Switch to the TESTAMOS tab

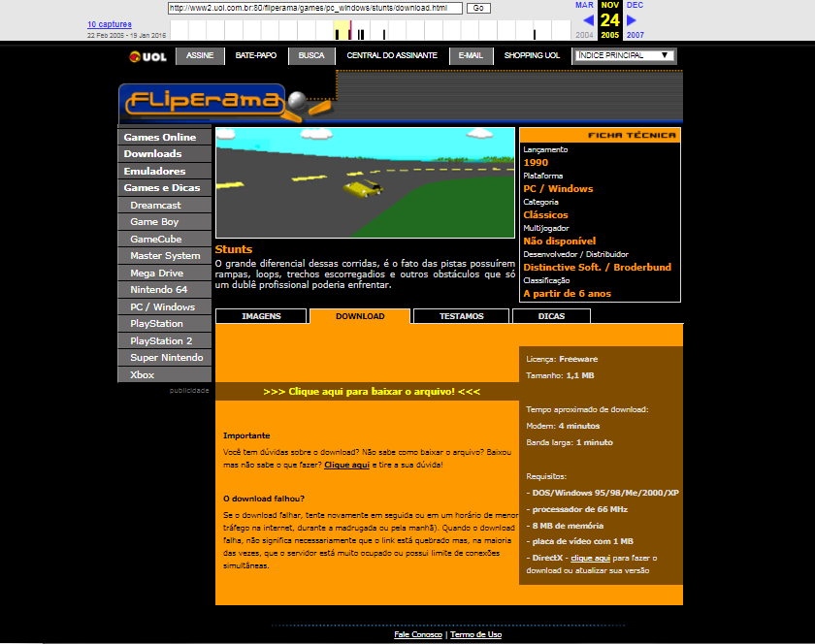(461, 316)
